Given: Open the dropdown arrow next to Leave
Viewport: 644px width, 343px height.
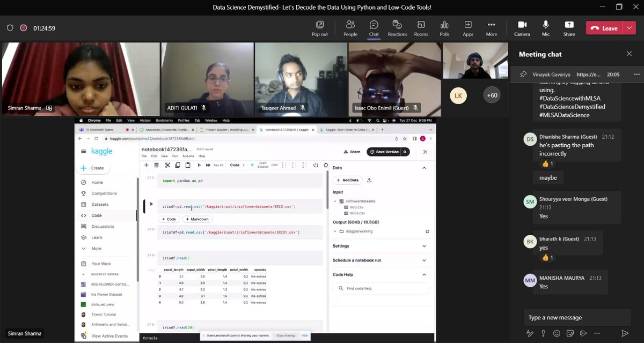Looking at the screenshot, I should (x=630, y=28).
